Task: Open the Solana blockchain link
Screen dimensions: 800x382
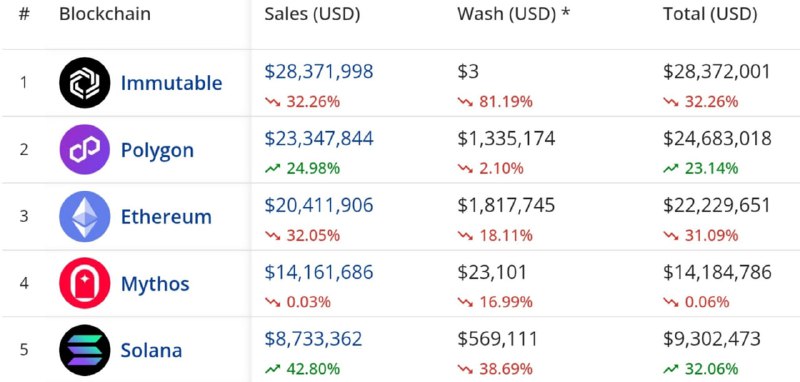Action: pyautogui.click(x=151, y=350)
